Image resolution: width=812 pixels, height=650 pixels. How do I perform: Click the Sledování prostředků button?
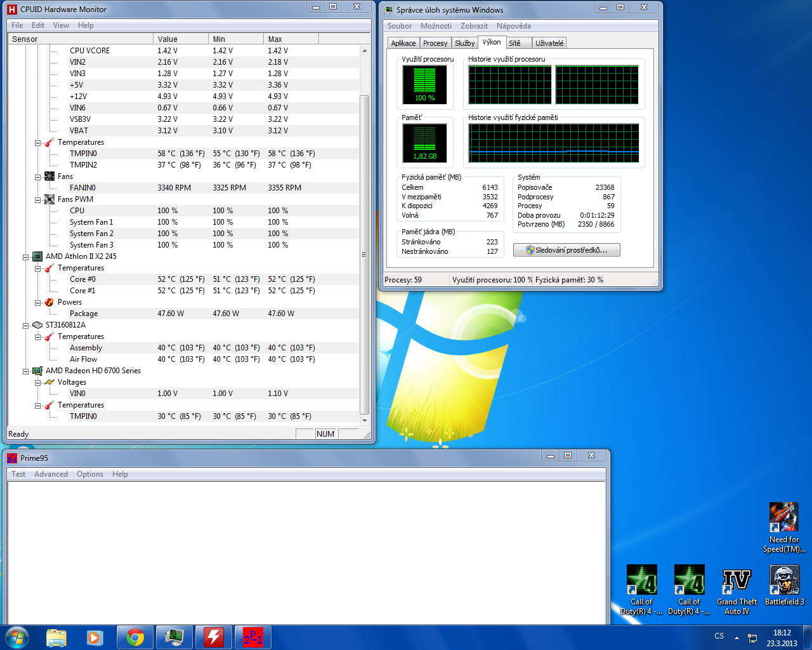[x=566, y=250]
